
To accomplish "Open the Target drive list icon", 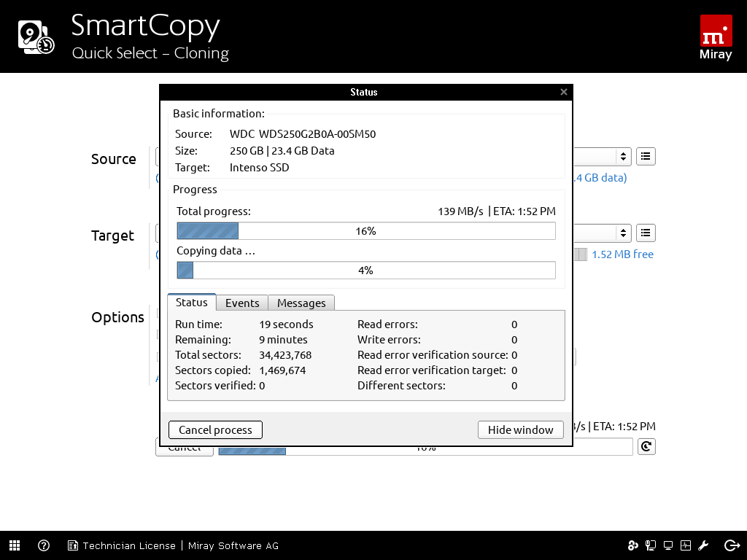I will (646, 233).
